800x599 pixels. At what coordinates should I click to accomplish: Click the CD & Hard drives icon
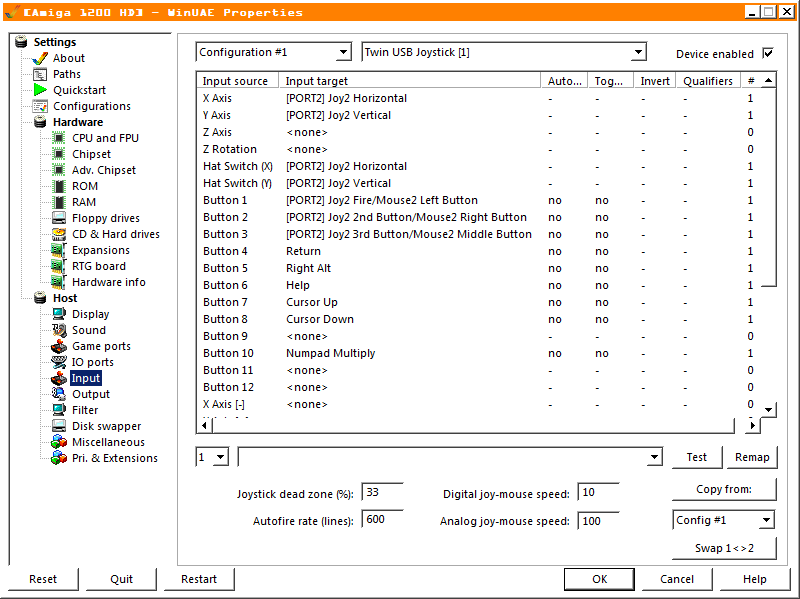59,234
